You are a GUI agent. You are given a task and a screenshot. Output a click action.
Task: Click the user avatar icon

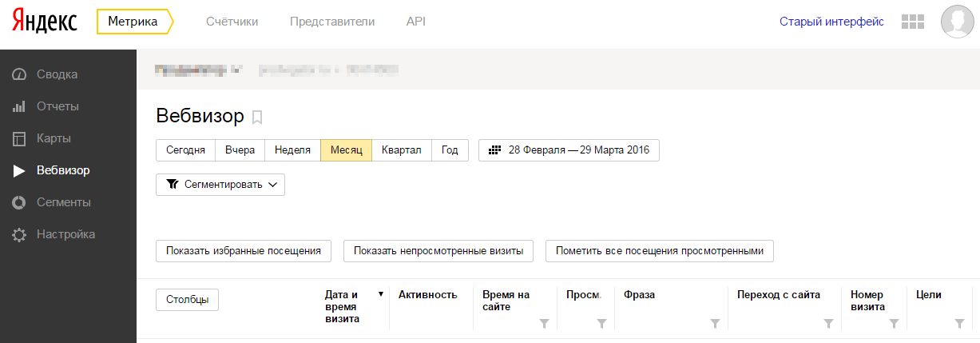pyautogui.click(x=958, y=22)
